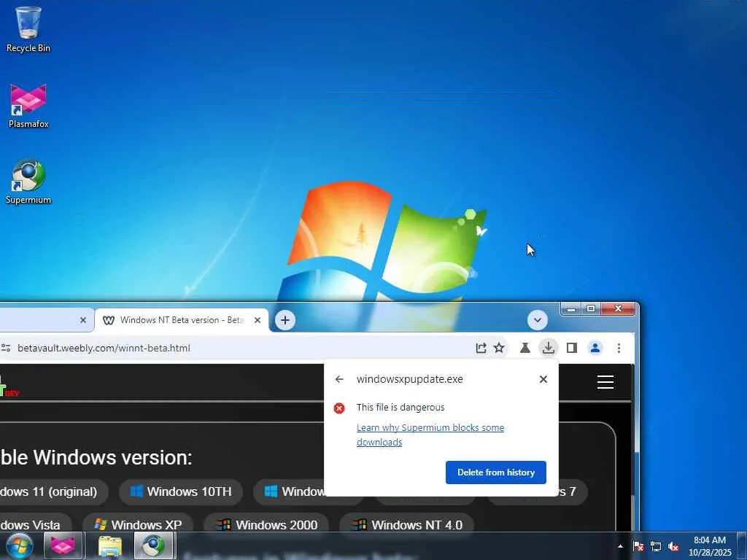Click the share page icon
Image resolution: width=747 pixels, height=560 pixels.
[x=481, y=348]
